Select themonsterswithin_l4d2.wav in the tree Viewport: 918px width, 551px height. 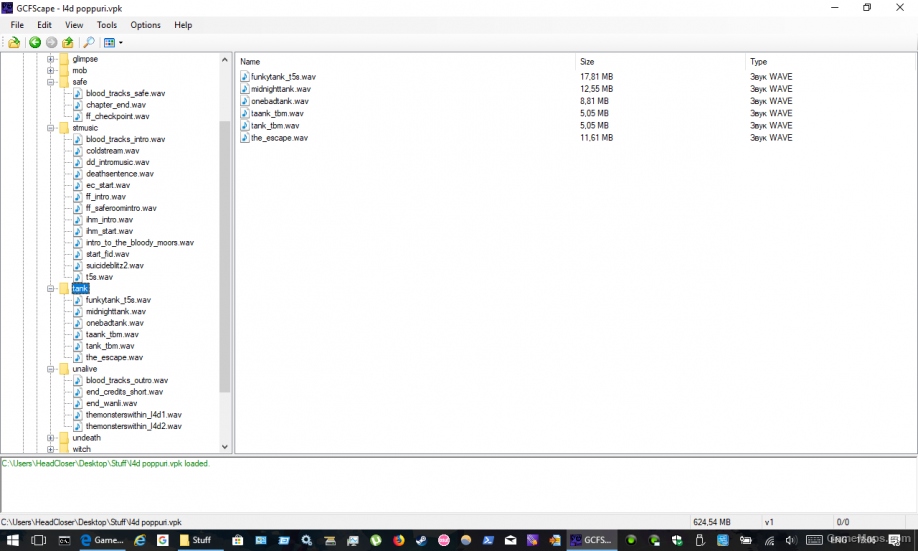tap(133, 426)
